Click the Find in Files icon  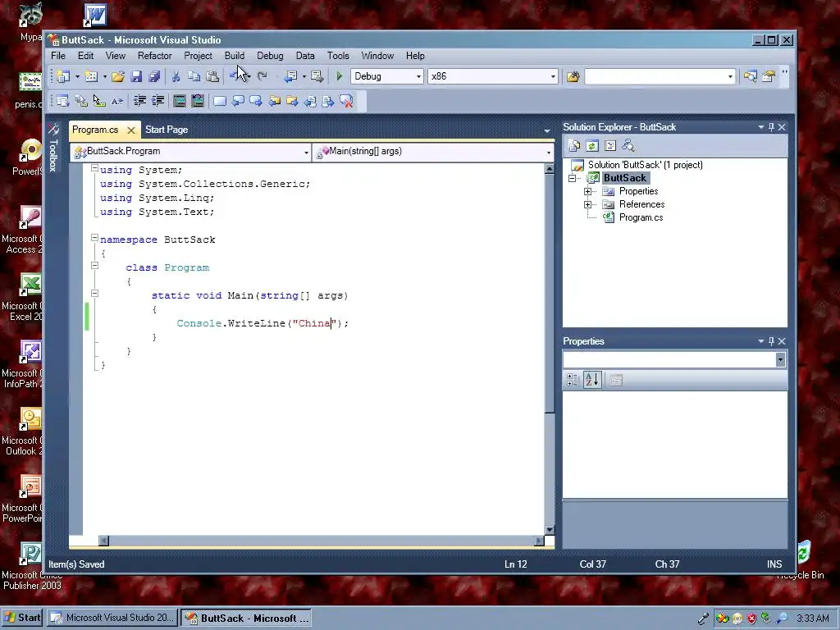tap(573, 76)
